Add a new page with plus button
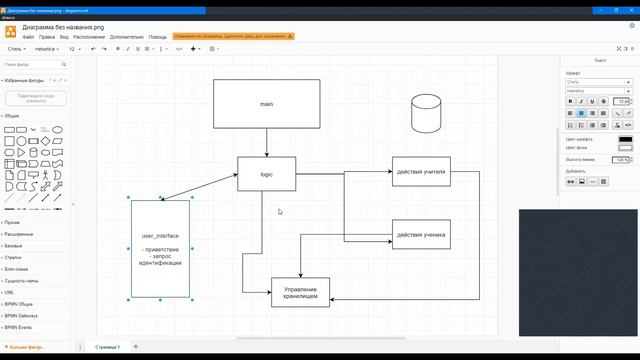Image resolution: width=640 pixels, height=360 pixels. tap(136, 347)
